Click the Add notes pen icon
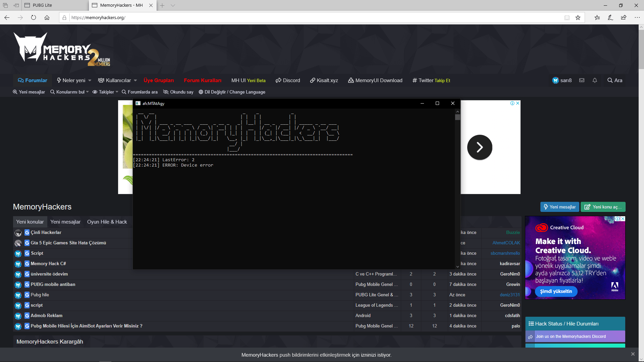The width and height of the screenshot is (644, 362). (x=610, y=17)
